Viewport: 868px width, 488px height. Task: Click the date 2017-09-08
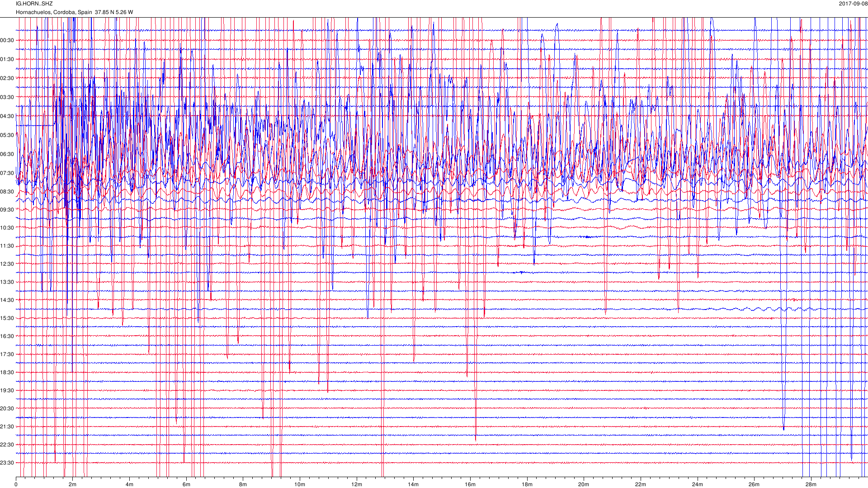pyautogui.click(x=853, y=4)
